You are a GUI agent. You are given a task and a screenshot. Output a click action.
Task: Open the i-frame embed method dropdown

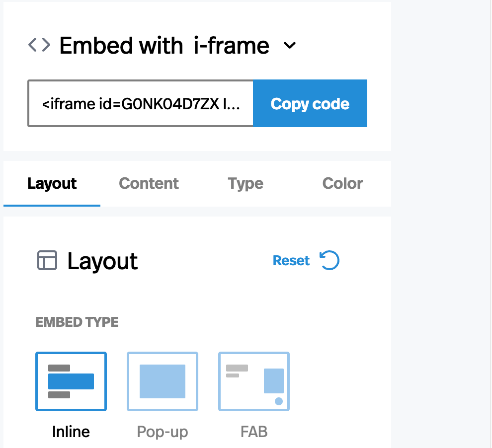[231, 46]
